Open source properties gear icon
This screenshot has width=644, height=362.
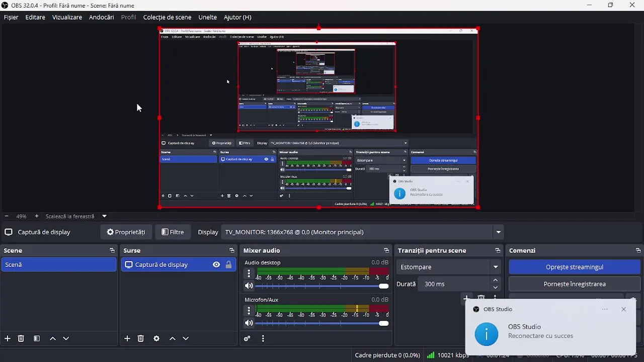tap(156, 338)
